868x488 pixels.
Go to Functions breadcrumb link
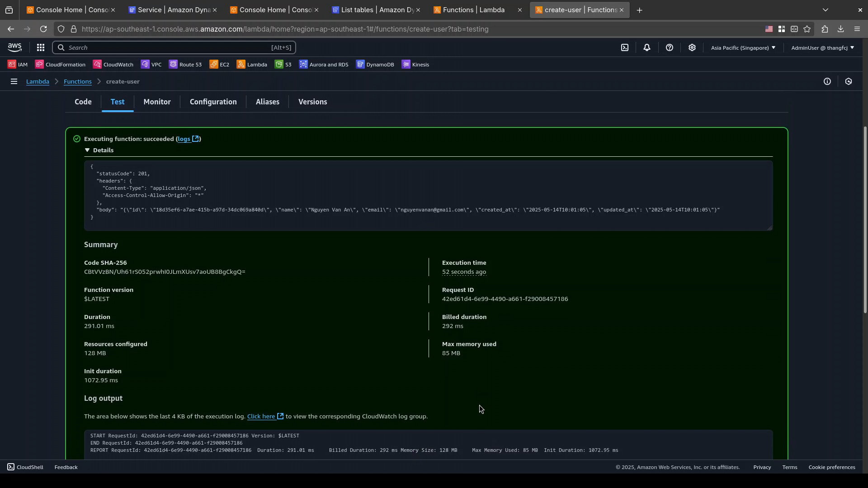[x=77, y=82]
